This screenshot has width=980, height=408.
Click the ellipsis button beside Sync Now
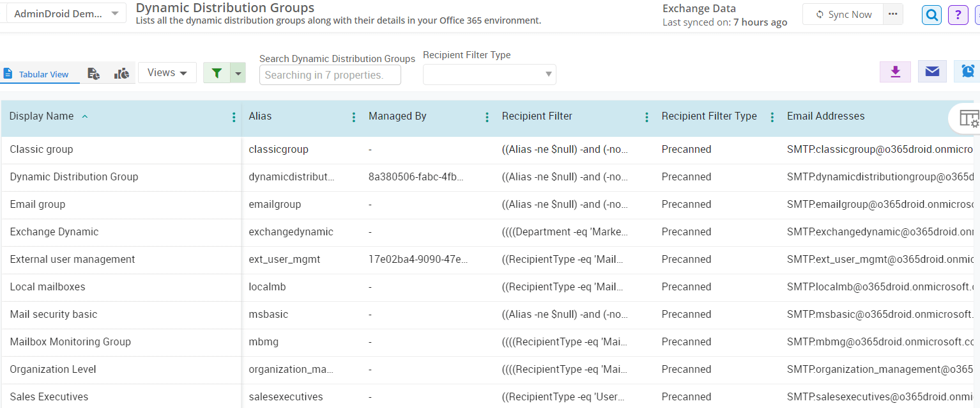[x=892, y=14]
